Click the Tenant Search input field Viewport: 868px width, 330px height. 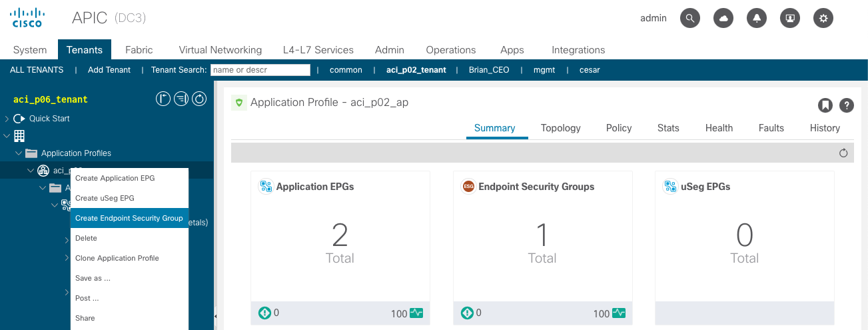[260, 70]
